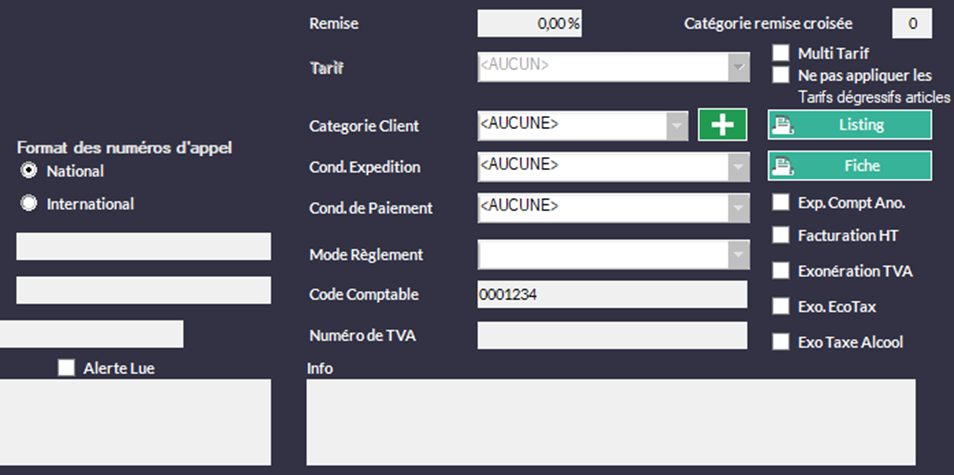Focus the Remise percentage field
The width and height of the screenshot is (954, 475).
(x=530, y=23)
